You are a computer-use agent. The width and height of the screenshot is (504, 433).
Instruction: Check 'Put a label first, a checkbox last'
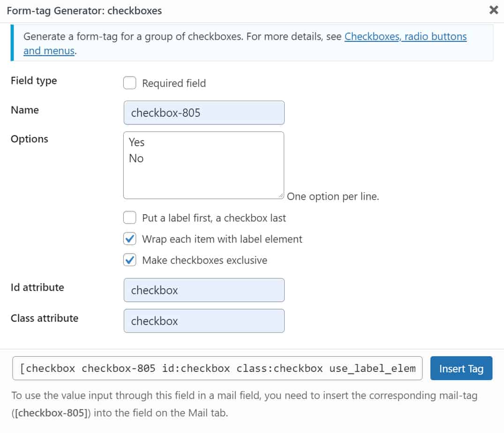tap(129, 217)
